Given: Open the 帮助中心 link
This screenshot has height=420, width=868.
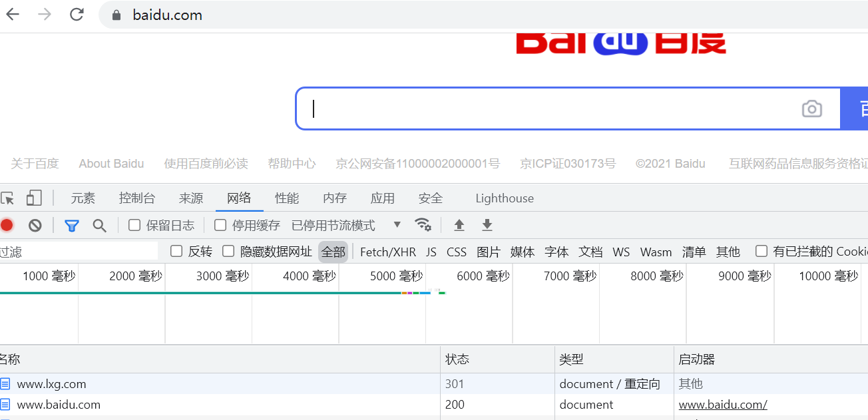Looking at the screenshot, I should [292, 163].
